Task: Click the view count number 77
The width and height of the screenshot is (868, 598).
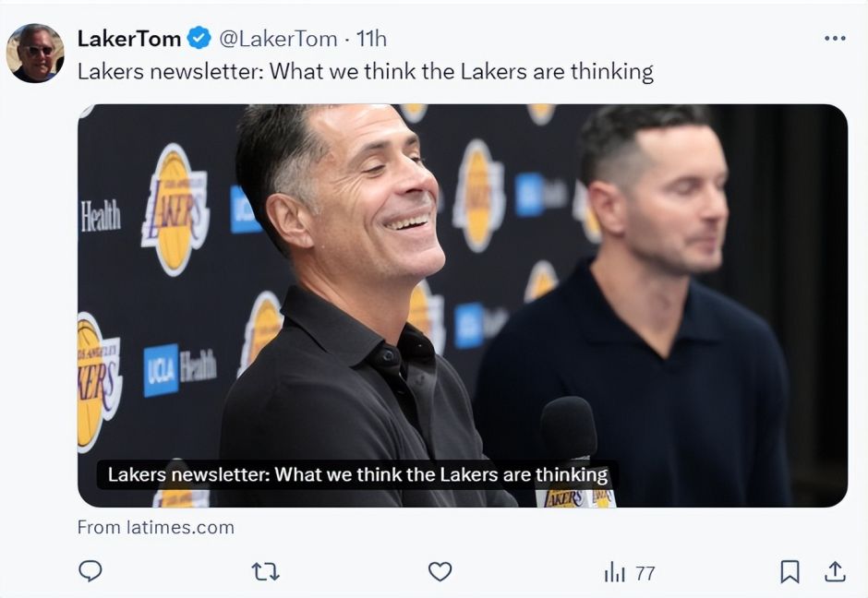Action: [645, 573]
